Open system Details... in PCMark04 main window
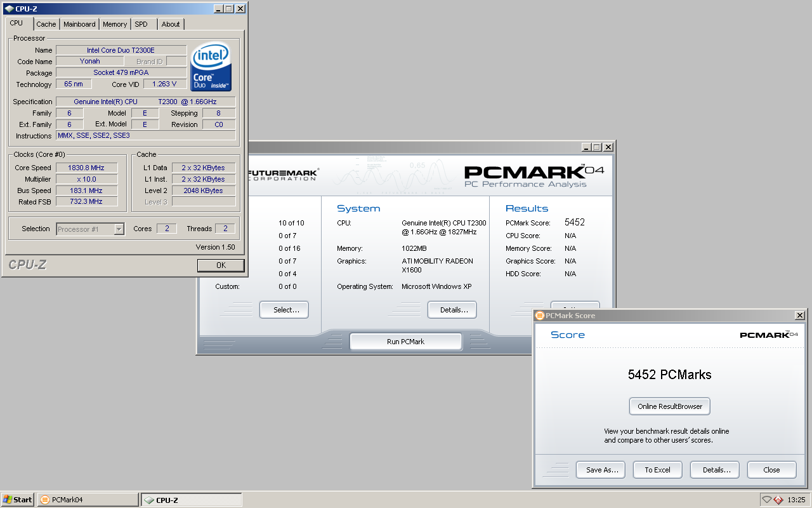This screenshot has width=812, height=508. [452, 310]
